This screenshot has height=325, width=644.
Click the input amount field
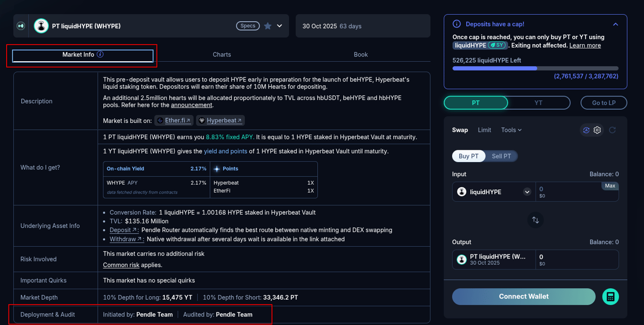click(577, 192)
